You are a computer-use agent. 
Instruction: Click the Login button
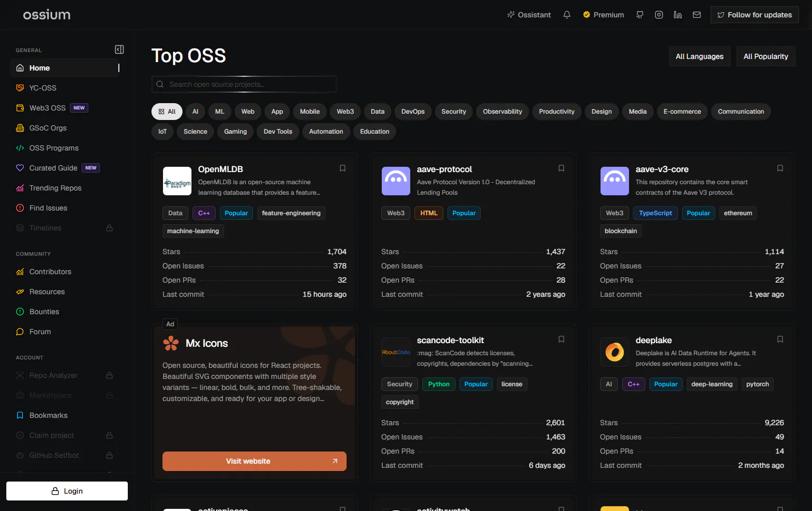pyautogui.click(x=67, y=491)
